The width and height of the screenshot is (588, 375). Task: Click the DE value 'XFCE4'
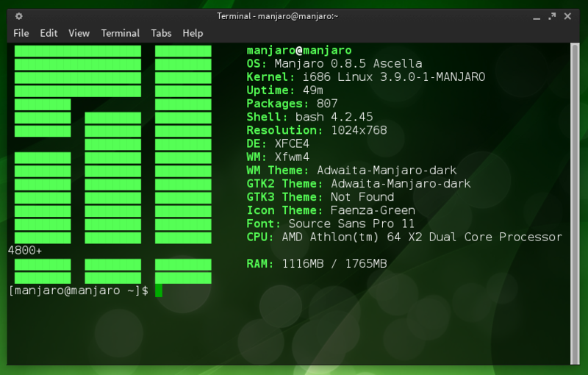pos(292,143)
